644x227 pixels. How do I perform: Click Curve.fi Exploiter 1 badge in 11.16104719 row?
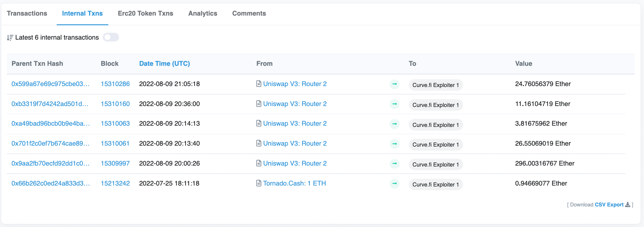[x=436, y=105]
